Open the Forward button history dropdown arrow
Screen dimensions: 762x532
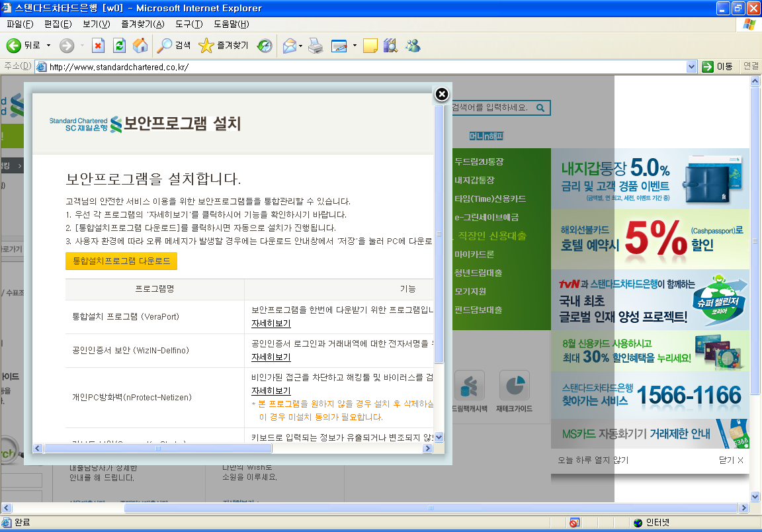pos(82,46)
